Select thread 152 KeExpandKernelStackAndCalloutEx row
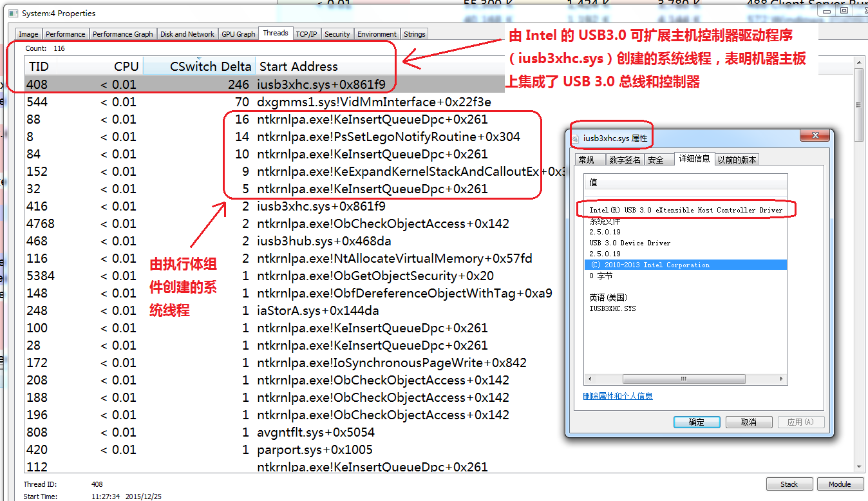Screen dimensions: 868x501 [265, 171]
